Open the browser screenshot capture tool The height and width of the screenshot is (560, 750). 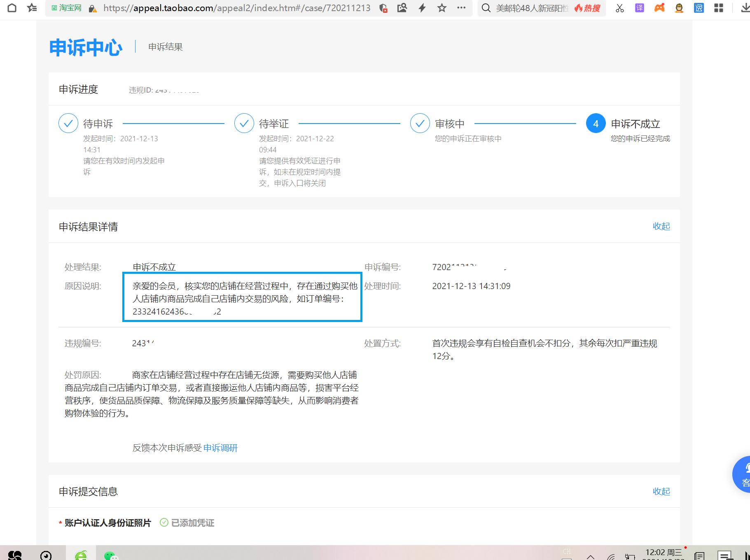(402, 8)
